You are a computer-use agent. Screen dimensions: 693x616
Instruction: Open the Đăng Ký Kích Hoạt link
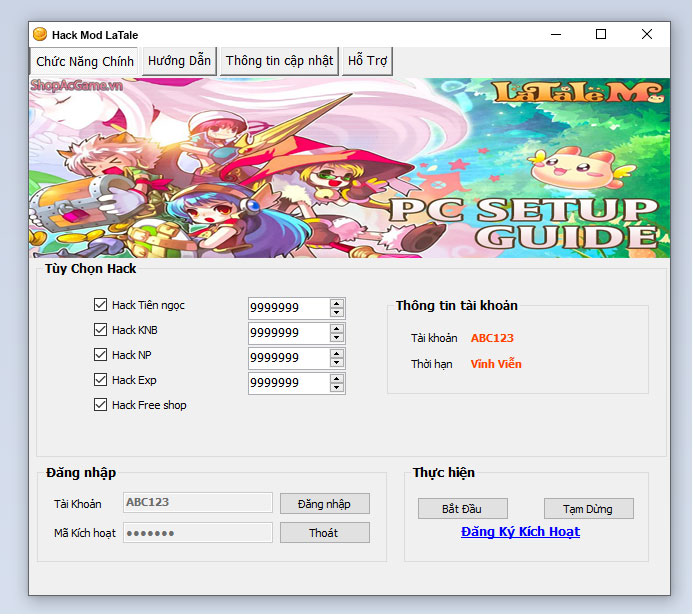pyautogui.click(x=520, y=532)
